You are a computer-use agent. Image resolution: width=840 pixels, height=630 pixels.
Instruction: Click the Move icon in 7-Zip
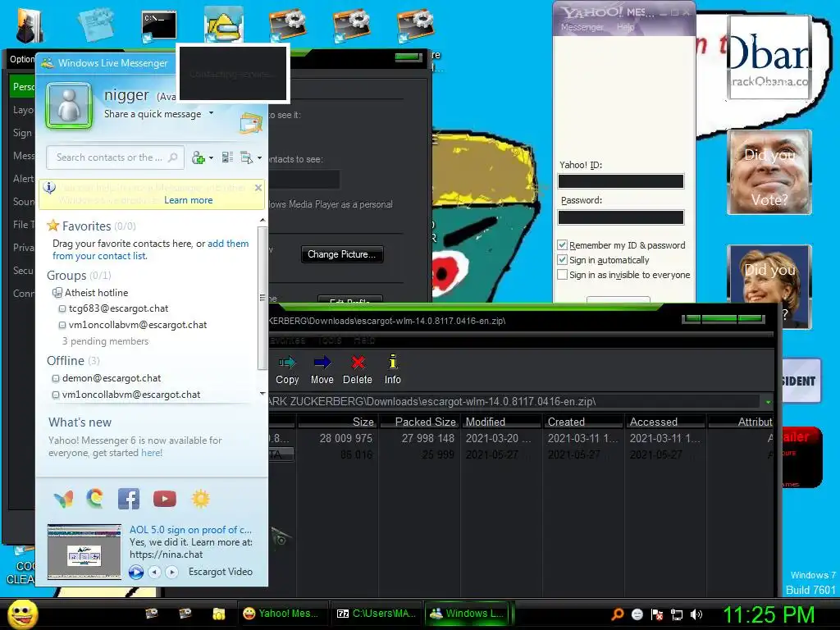click(x=322, y=363)
